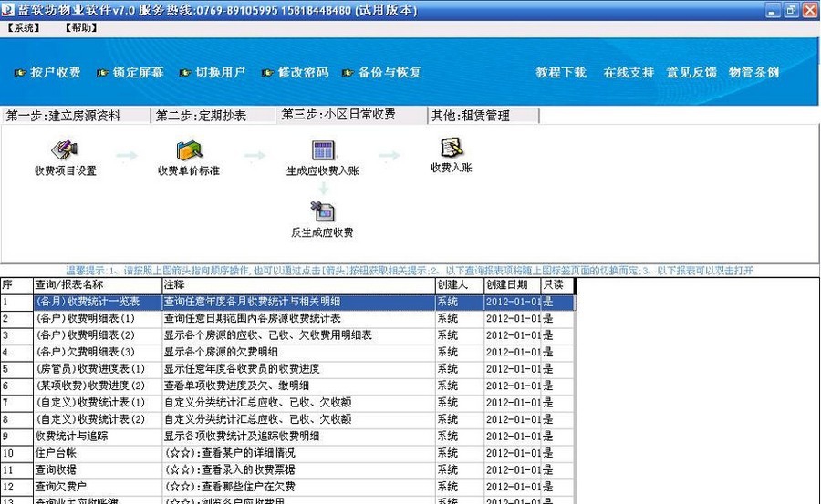Click 切换用户 toolbar button
This screenshot has width=821, height=504.
pyautogui.click(x=213, y=72)
